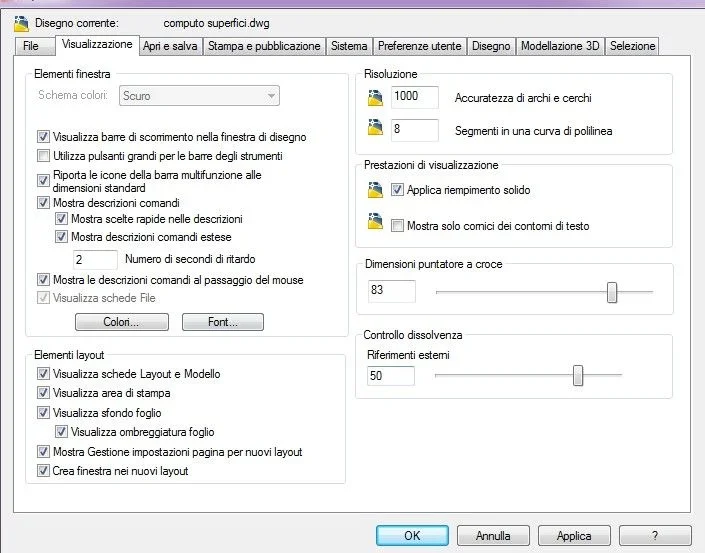Toggle Visualizza ombreggiatura foglio
Image resolution: width=705 pixels, height=553 pixels.
click(61, 432)
